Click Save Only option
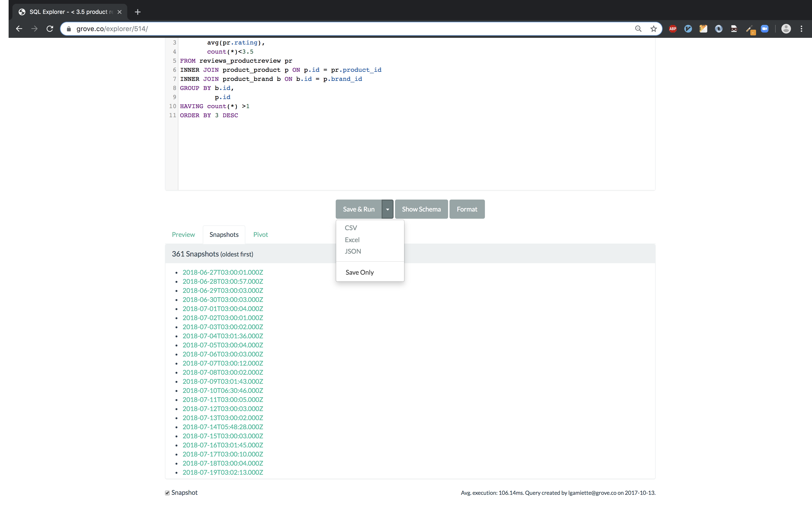This screenshot has height=513, width=812. (x=359, y=271)
